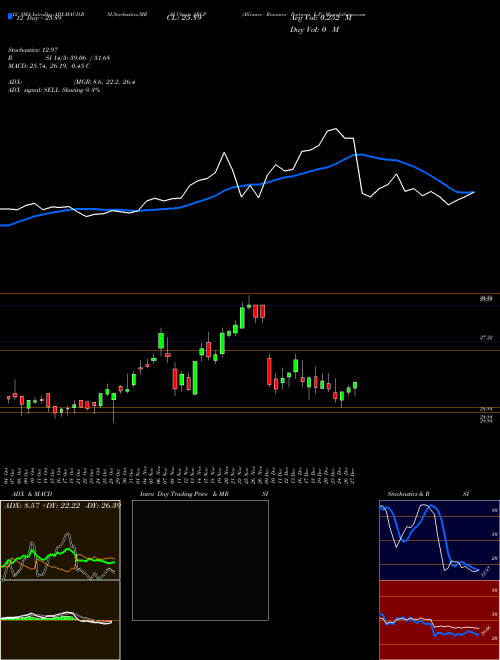Click the rotated '12.97' label in Stochastics panel

pyautogui.click(x=485, y=572)
